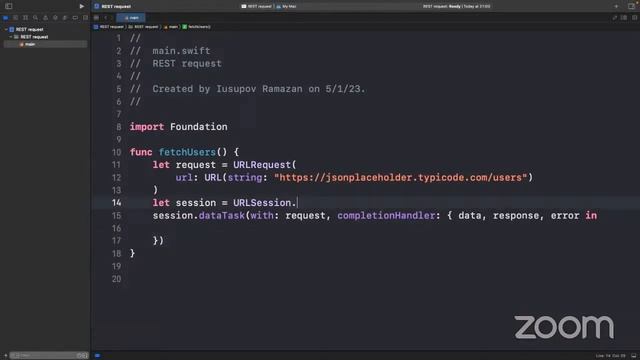Image resolution: width=640 pixels, height=360 pixels.
Task: Click line number 14 in gutter
Action: [x=117, y=203]
